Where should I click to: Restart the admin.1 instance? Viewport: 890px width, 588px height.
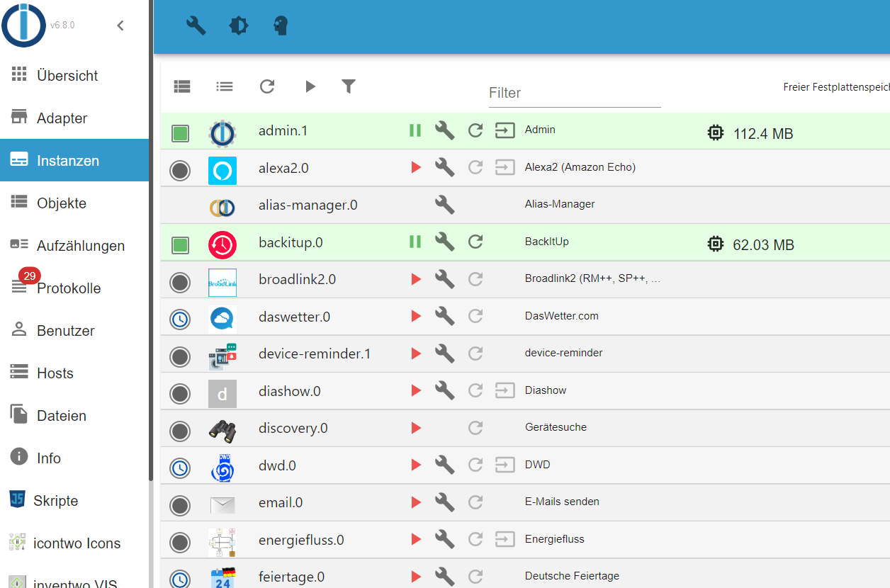475,130
